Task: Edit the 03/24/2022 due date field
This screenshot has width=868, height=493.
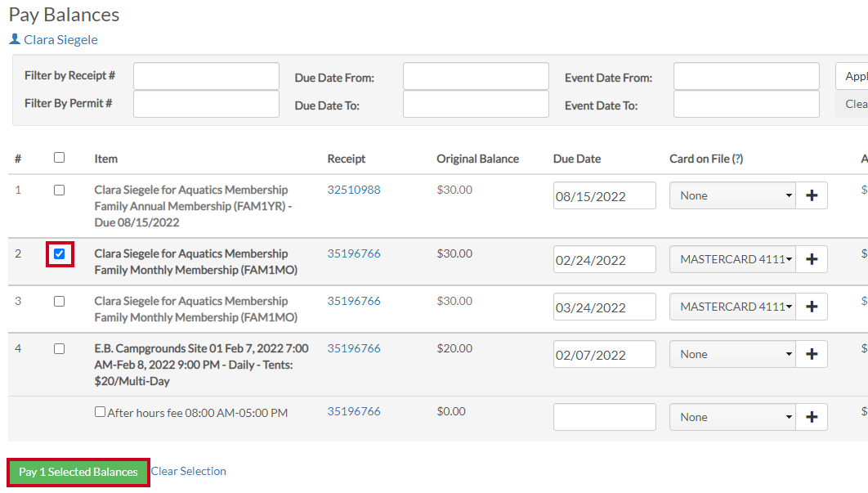Action: pos(605,307)
